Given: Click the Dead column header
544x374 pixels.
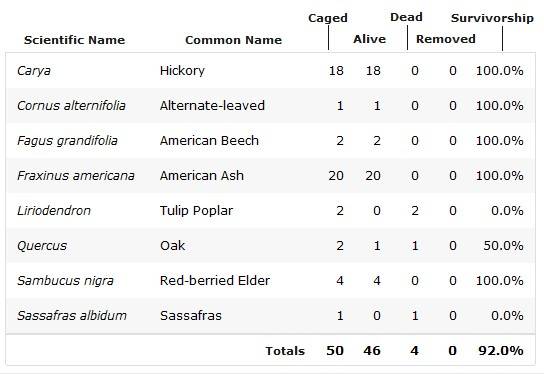Looking at the screenshot, I should click(x=406, y=17).
